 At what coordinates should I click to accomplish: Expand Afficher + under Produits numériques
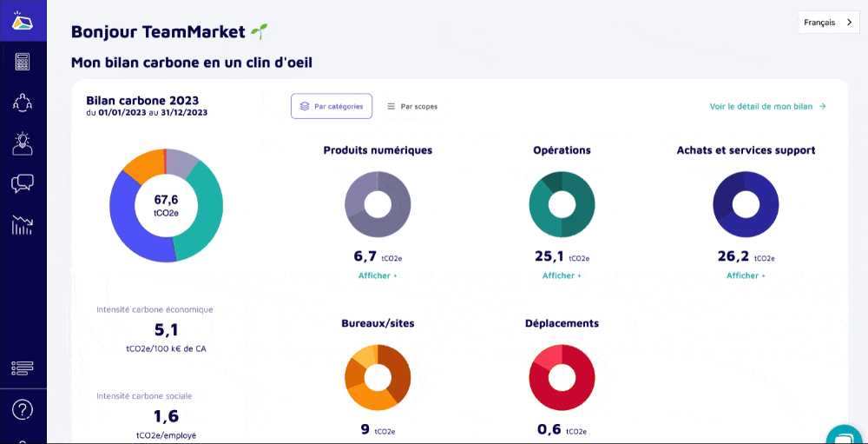tap(378, 275)
